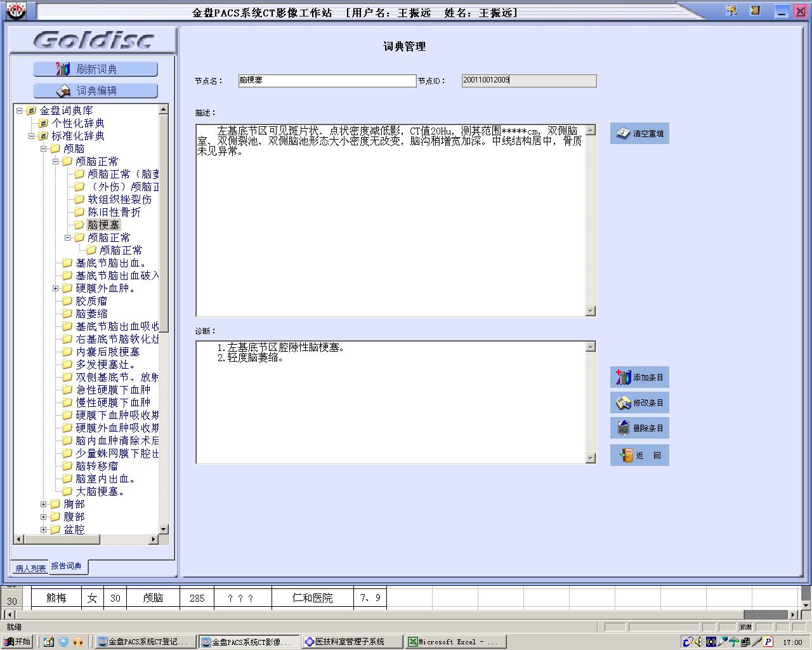Expand the 硬膜外血肿 tree node

pos(55,288)
